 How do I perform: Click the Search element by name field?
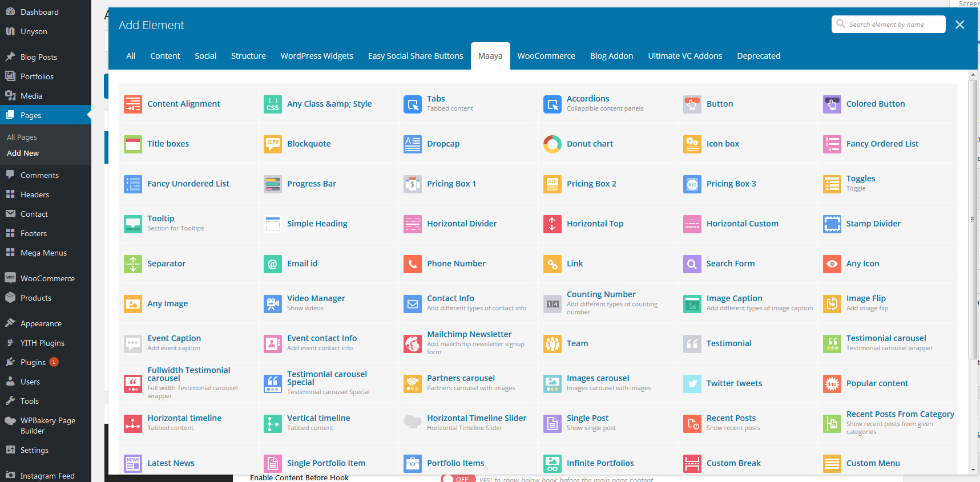click(x=888, y=25)
